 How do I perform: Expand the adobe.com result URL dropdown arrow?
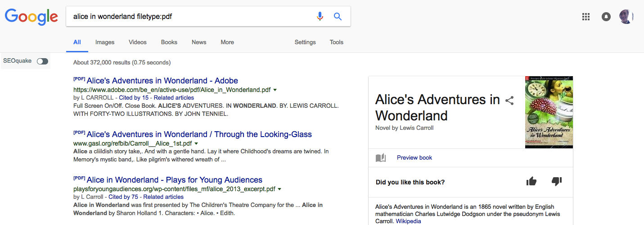pos(275,90)
